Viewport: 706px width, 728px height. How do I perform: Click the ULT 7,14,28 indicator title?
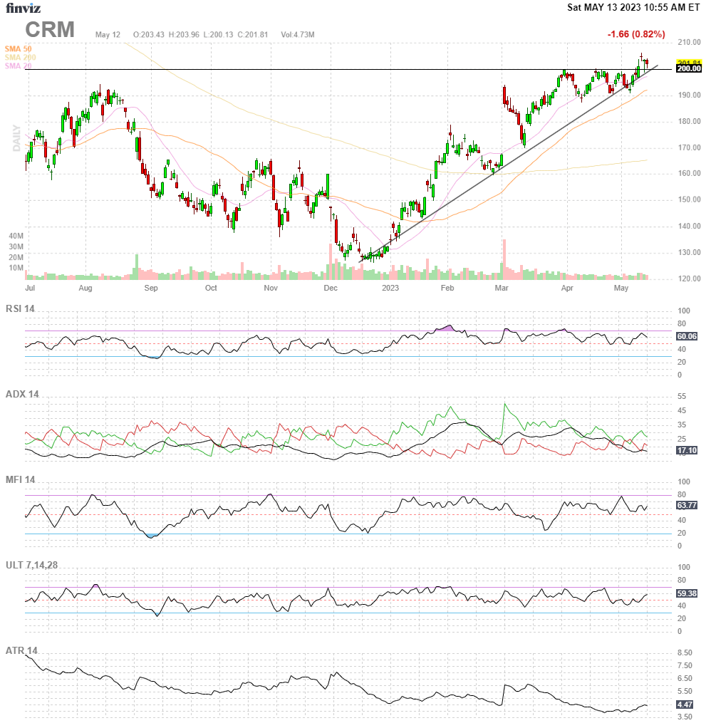[31, 565]
